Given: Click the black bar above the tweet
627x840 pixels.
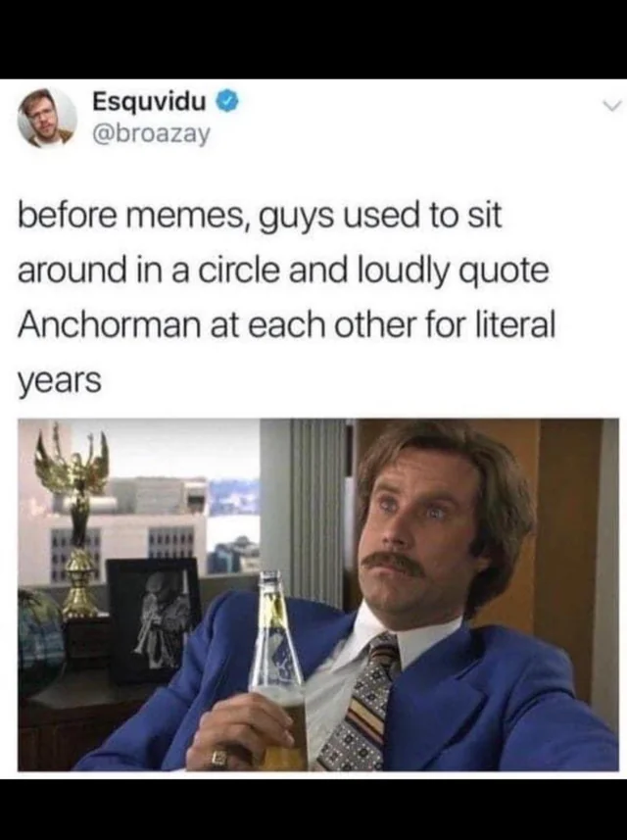Looking at the screenshot, I should coord(313,39).
